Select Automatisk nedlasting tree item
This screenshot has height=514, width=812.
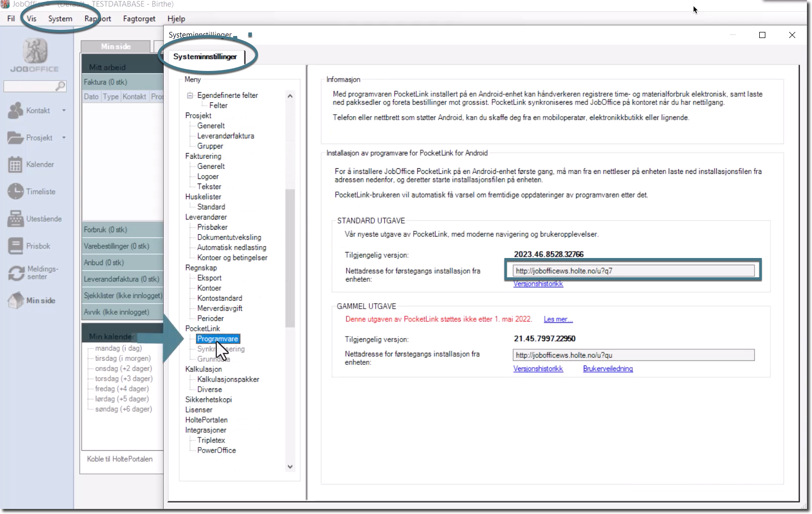(x=232, y=247)
